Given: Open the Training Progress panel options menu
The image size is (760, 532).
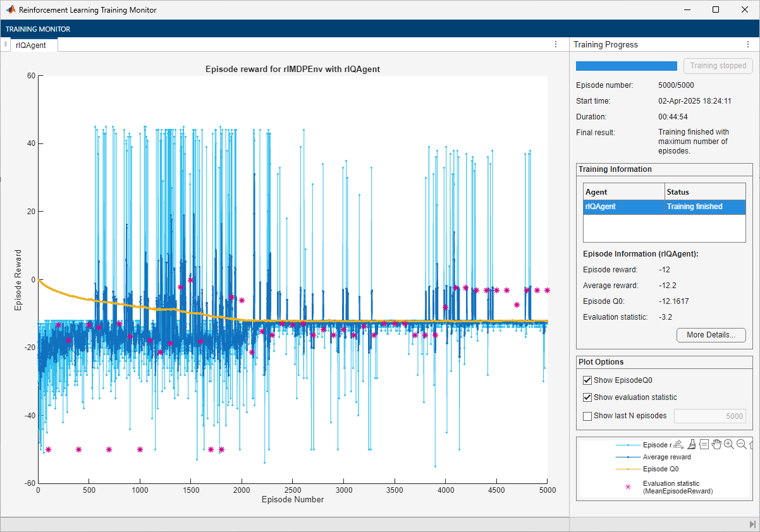Looking at the screenshot, I should pyautogui.click(x=748, y=45).
